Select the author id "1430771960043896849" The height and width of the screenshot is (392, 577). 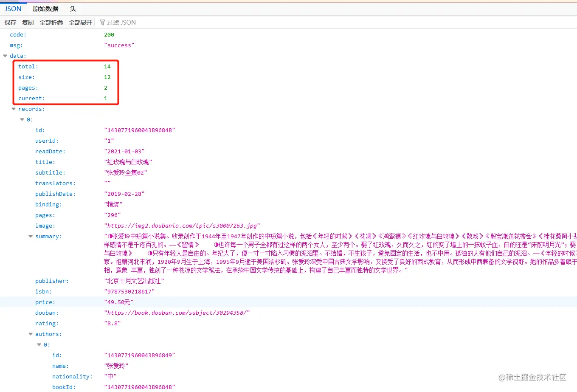[140, 355]
